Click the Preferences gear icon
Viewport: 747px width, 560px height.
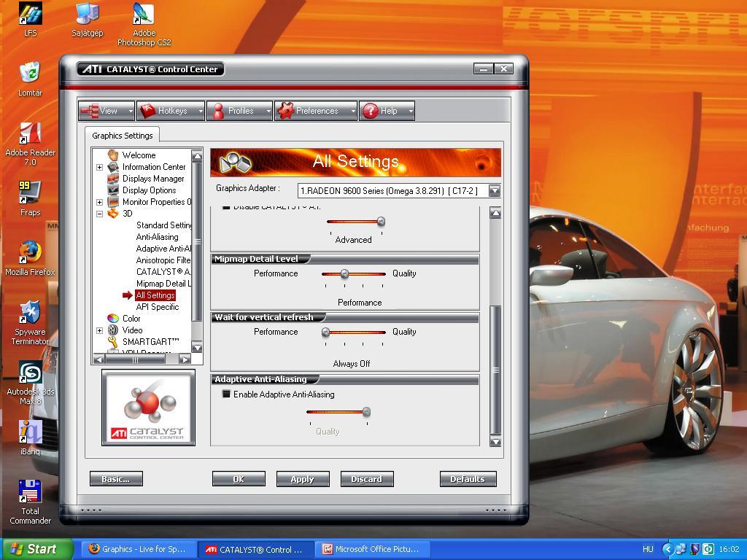click(286, 111)
